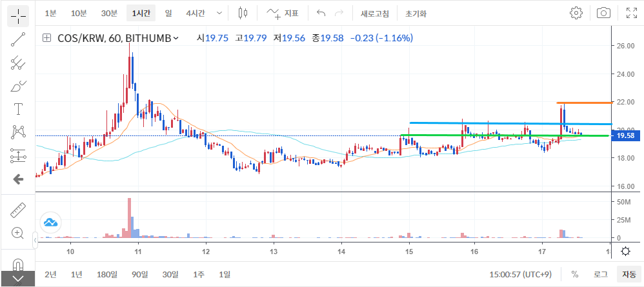This screenshot has height=287, width=644.
Task: Click the redo arrow
Action: point(339,13)
